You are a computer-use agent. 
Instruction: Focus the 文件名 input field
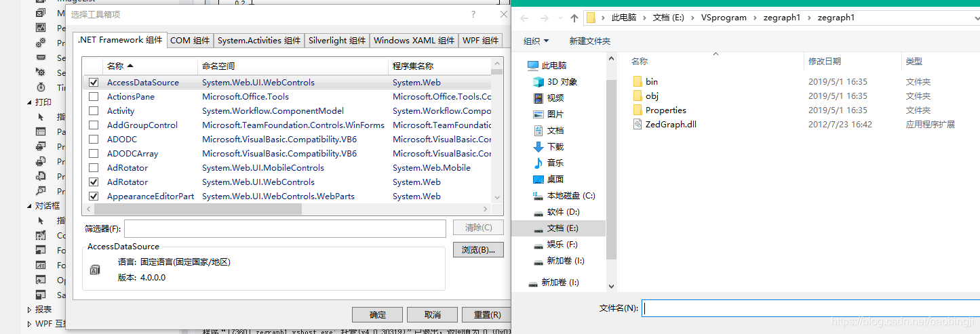click(810, 308)
